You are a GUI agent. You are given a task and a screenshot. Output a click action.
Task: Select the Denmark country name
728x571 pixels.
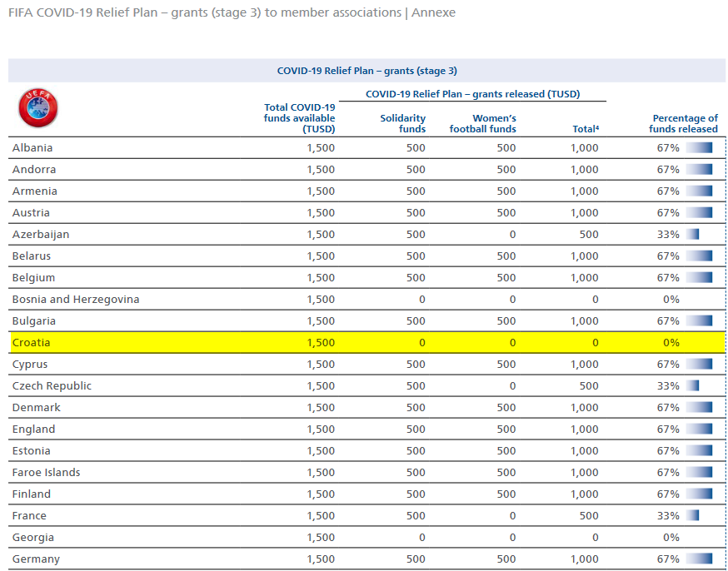pos(37,408)
